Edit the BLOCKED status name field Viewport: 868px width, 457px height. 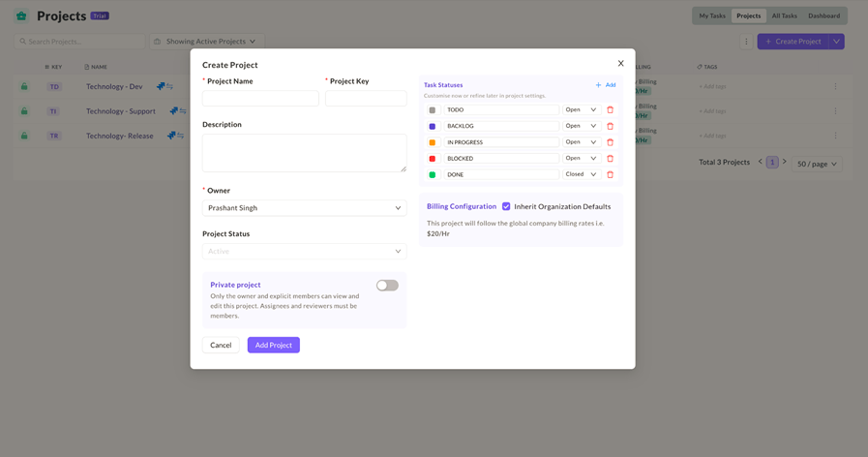click(x=501, y=159)
